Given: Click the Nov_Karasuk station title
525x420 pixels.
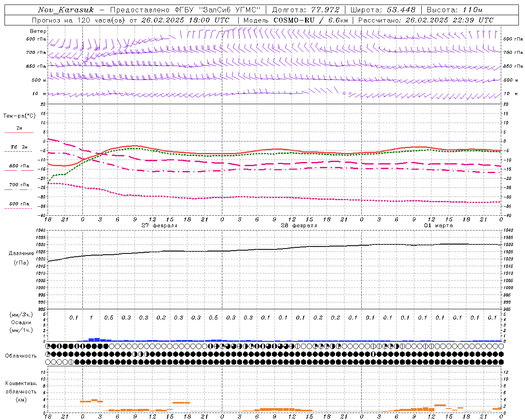Looking at the screenshot, I should click(66, 10).
